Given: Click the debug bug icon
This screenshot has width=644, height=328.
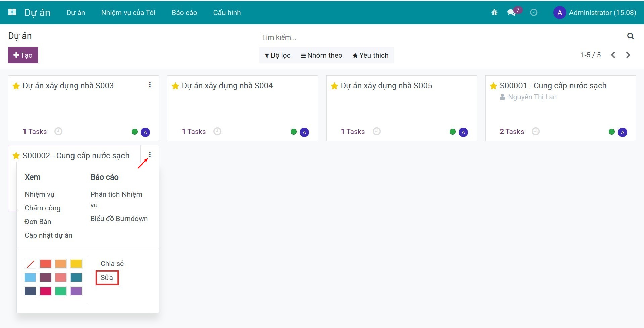Looking at the screenshot, I should coord(494,13).
